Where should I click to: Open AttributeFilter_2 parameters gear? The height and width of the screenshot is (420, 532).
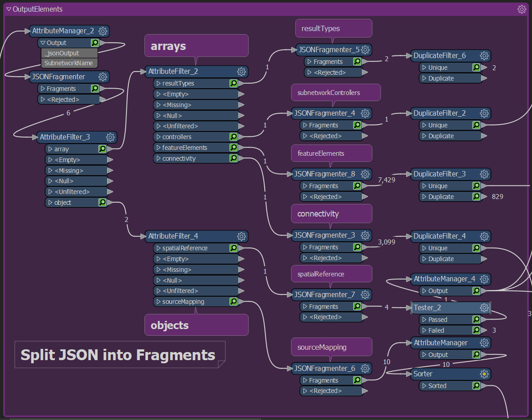[241, 72]
